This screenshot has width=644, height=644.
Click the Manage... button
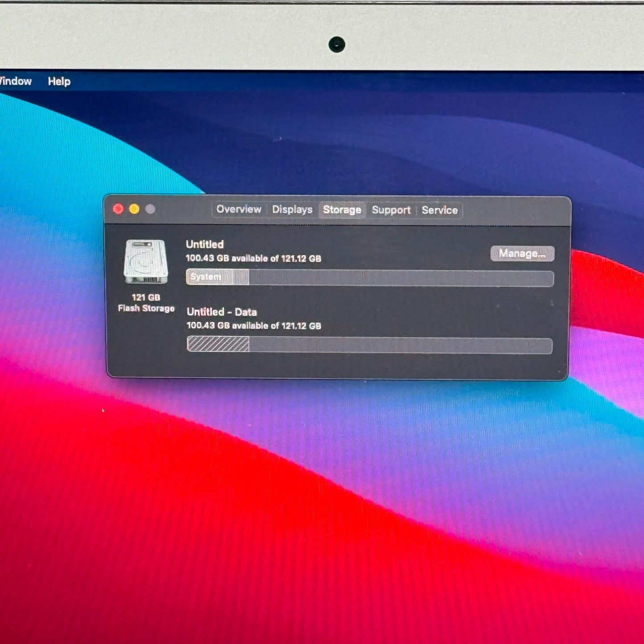(x=522, y=254)
